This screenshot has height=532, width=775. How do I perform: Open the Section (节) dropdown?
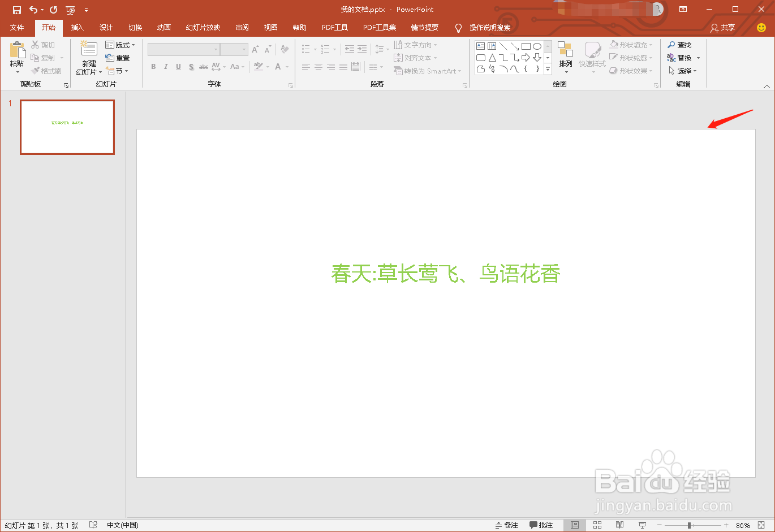(x=117, y=71)
